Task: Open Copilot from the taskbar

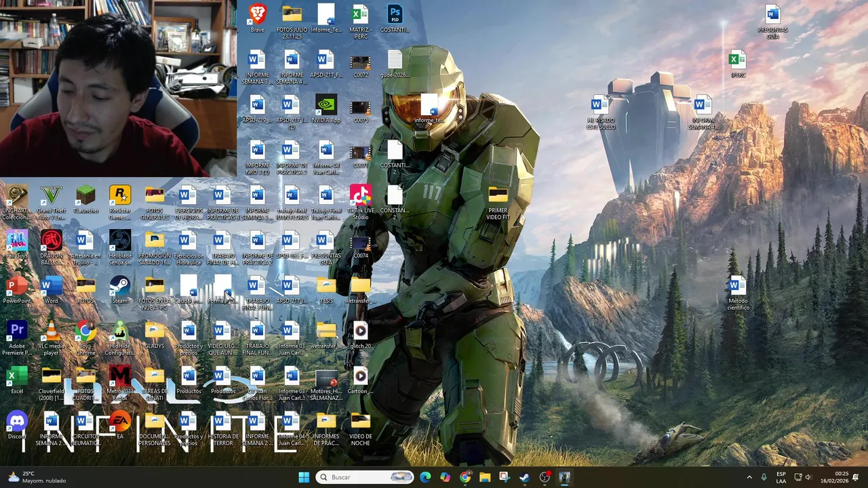Action: click(445, 477)
